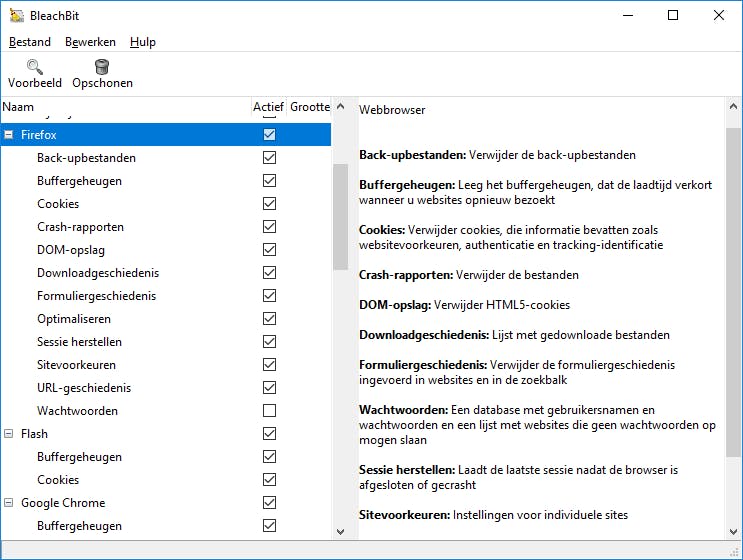Select the Formuliergeschiedenis row
Viewport: 743px width, 560px height.
166,296
